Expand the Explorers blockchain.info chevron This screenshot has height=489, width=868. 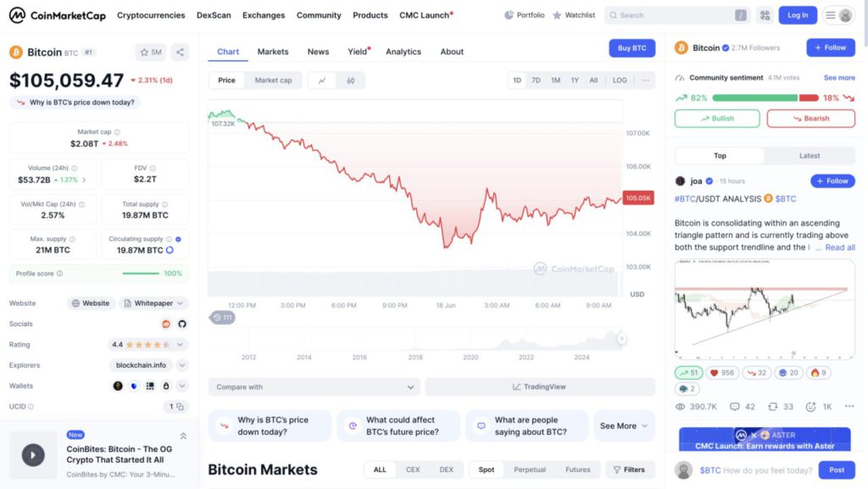pyautogui.click(x=182, y=365)
